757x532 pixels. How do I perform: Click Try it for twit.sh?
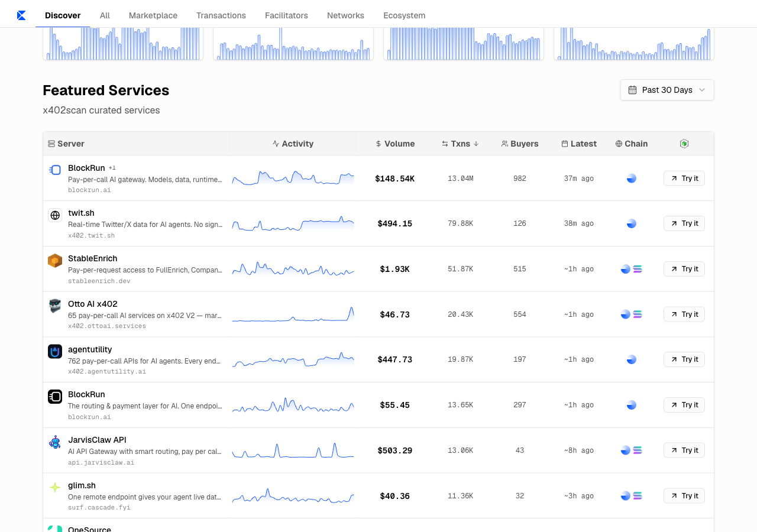(x=684, y=223)
